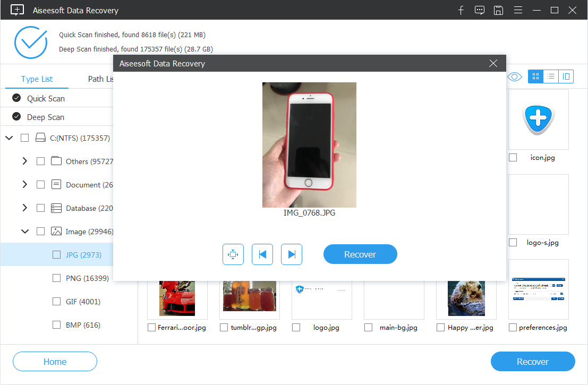Expand the Database category
Image resolution: width=588 pixels, height=385 pixels.
pos(25,208)
